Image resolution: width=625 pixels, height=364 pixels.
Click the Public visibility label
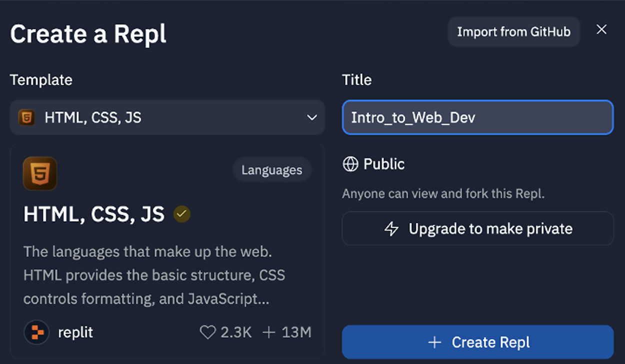[x=384, y=164]
